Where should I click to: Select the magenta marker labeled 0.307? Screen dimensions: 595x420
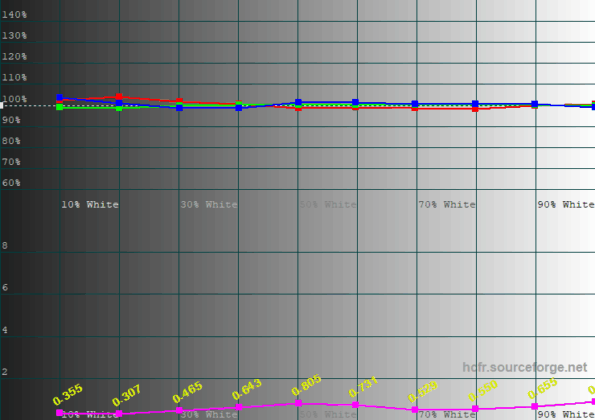[119, 413]
